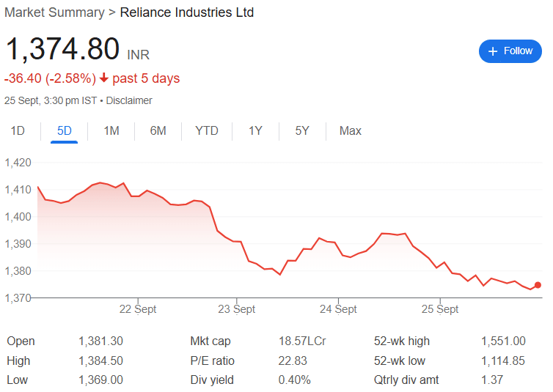
Task: Choose the YTD range tab
Action: [207, 130]
